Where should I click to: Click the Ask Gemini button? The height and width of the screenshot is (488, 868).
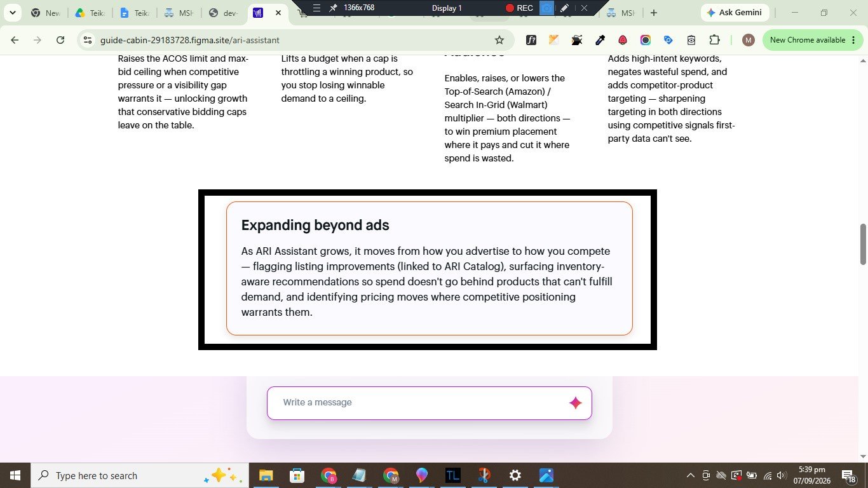[735, 13]
